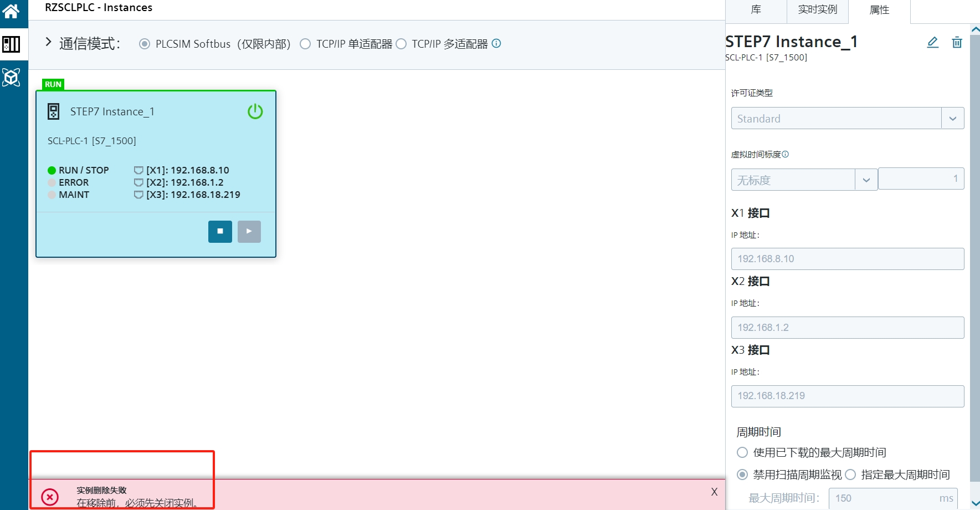Screen dimensions: 980x510
Task: Choose 使用已下载的最大周期时间 option
Action: click(x=742, y=452)
